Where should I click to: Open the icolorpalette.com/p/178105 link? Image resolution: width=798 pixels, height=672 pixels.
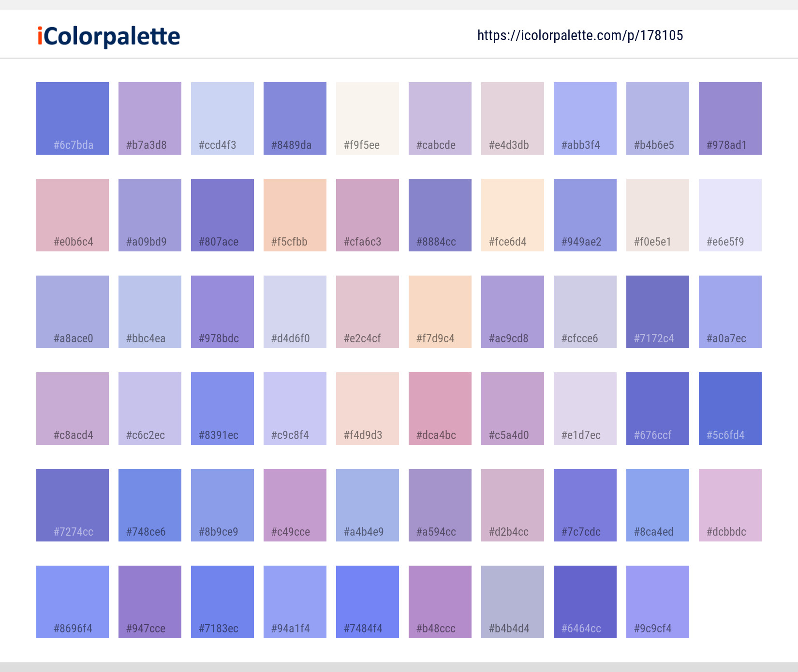click(580, 35)
